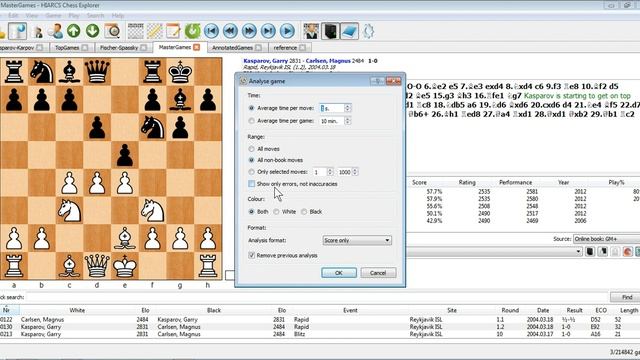Switch to the TopGames tab
The height and width of the screenshot is (360, 640).
(x=67, y=48)
